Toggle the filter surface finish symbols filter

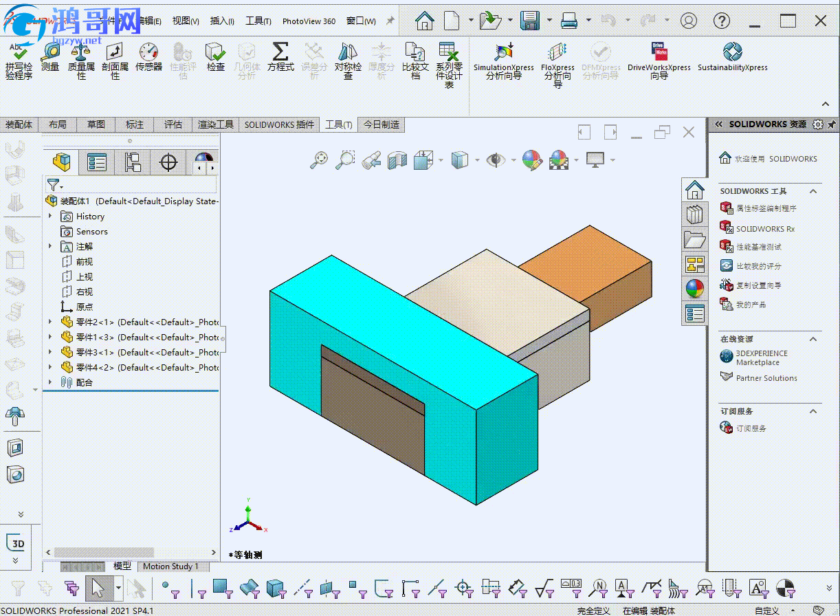[x=545, y=589]
